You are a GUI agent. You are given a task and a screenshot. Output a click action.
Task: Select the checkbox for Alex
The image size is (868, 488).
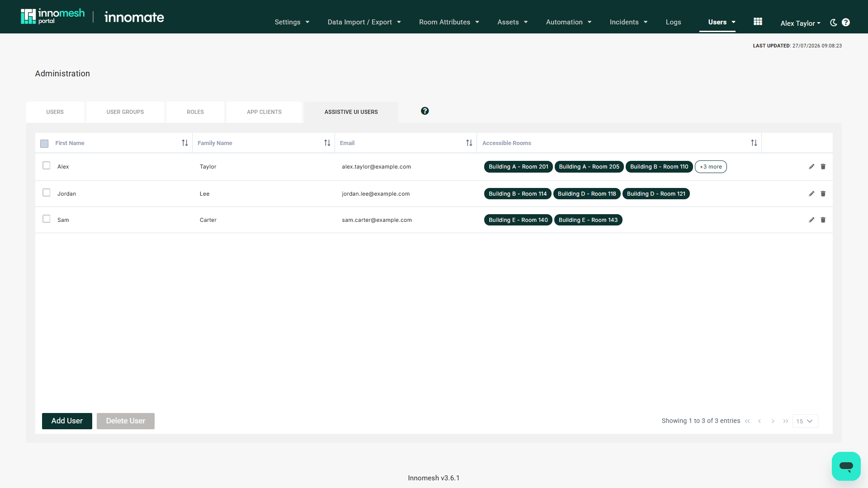pos(47,166)
